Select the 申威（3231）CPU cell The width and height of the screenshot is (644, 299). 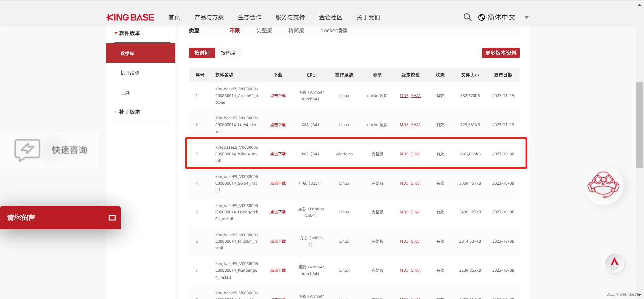(x=310, y=183)
